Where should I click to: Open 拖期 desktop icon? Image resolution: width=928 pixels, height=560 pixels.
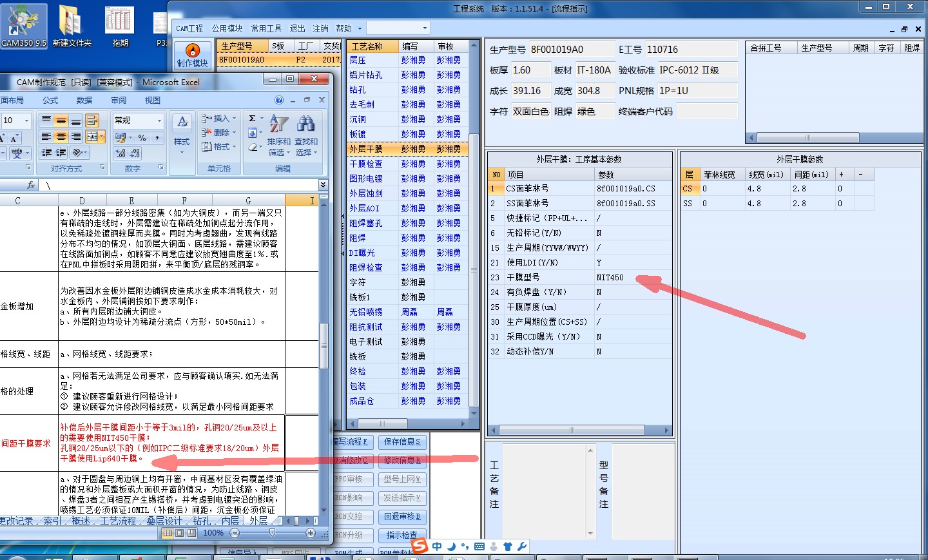pos(120,26)
